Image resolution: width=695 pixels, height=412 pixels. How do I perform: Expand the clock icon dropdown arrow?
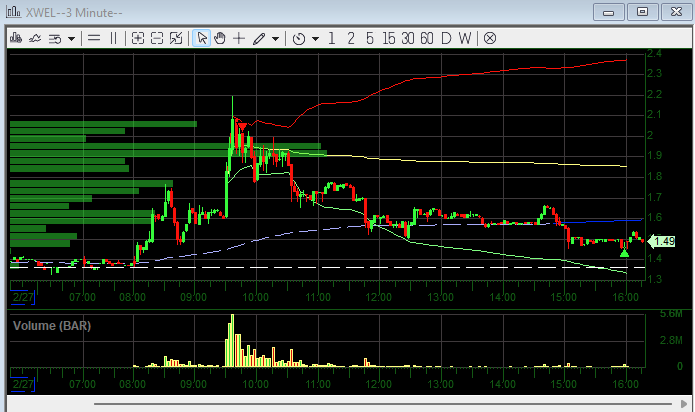[316, 39]
